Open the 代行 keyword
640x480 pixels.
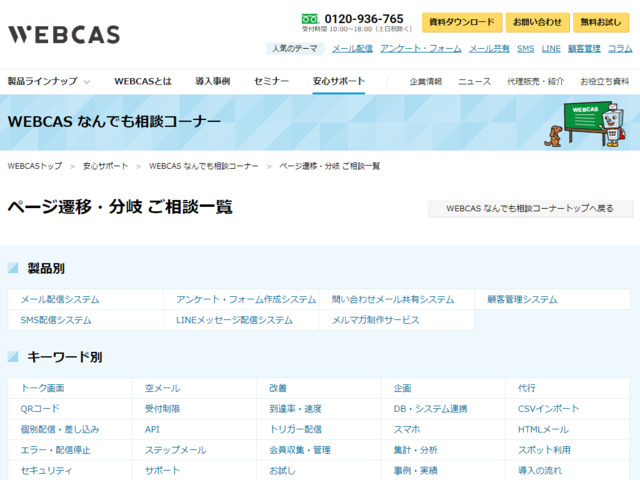(527, 388)
